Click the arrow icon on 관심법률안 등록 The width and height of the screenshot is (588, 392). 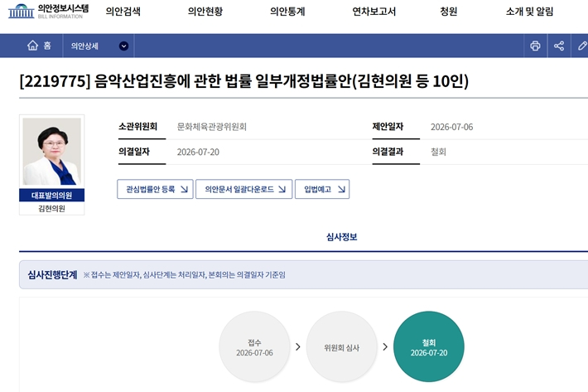[184, 189]
